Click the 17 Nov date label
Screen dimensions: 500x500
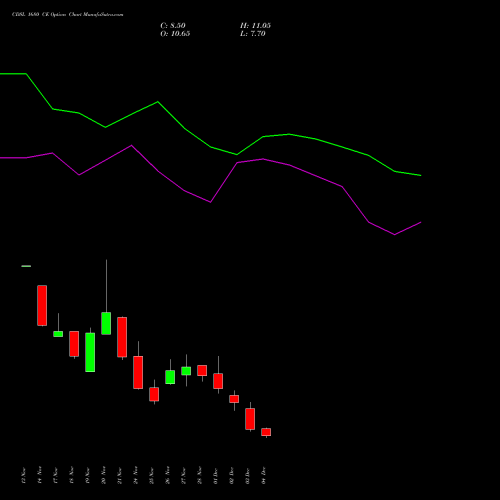[55, 475]
